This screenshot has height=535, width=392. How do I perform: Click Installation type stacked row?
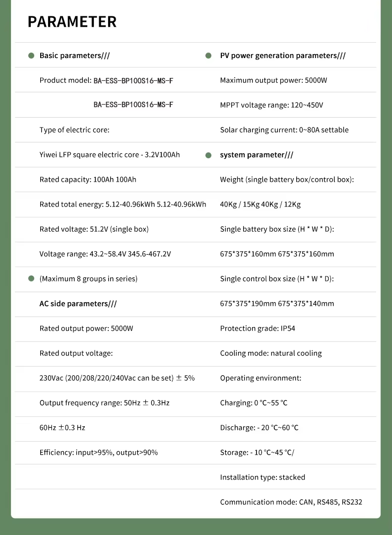[x=262, y=477]
